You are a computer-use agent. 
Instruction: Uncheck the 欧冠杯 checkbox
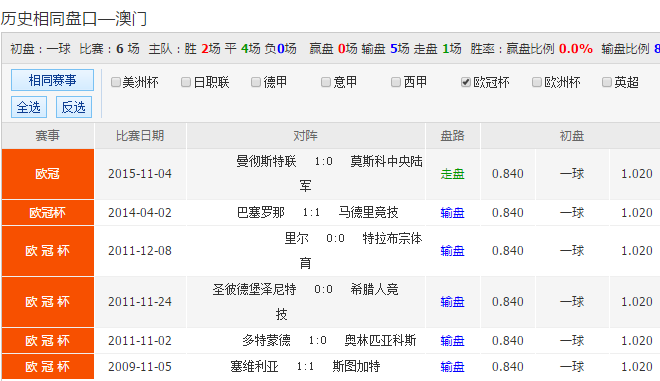coord(466,82)
